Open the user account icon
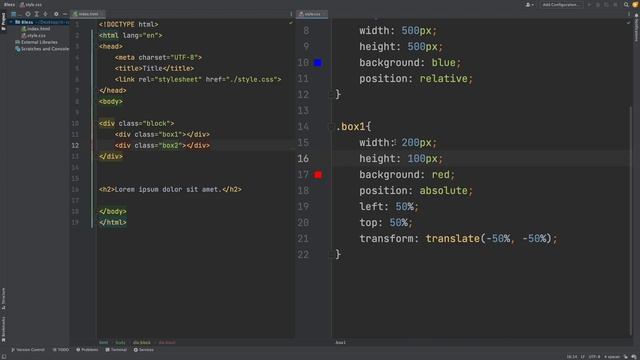Screen dimensions: 640x360 coord(529,4)
